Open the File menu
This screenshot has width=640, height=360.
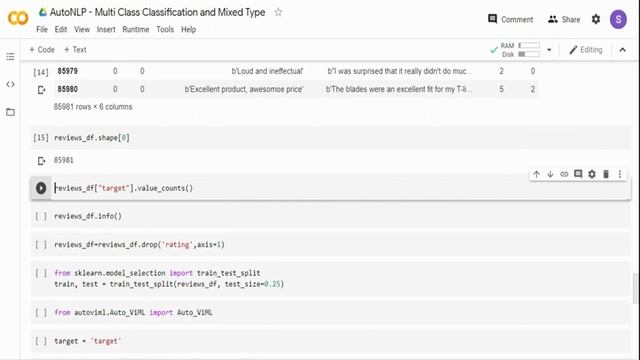[42, 29]
